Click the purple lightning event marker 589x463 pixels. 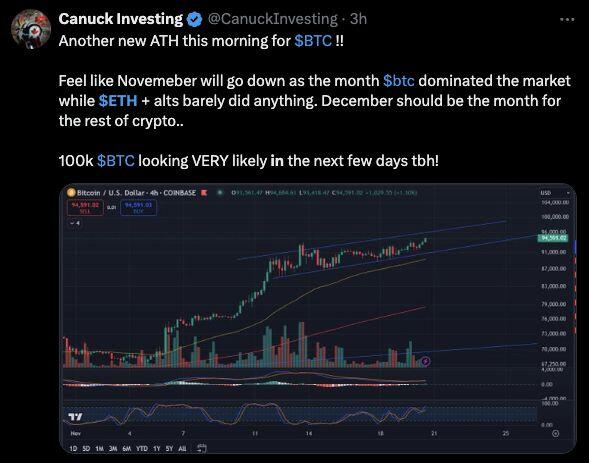pyautogui.click(x=425, y=361)
